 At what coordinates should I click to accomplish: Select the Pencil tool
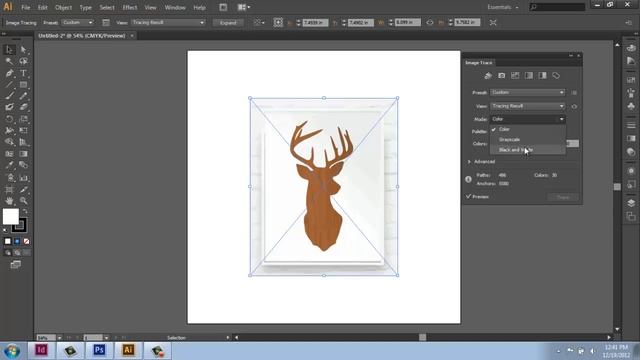23,96
